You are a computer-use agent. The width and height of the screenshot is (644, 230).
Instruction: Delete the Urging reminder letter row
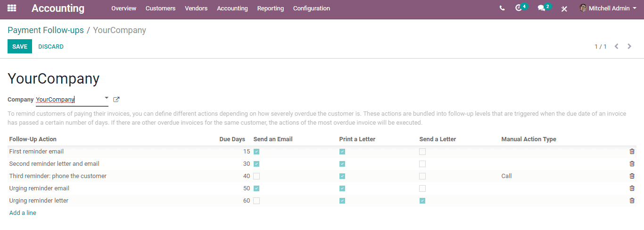pos(632,201)
